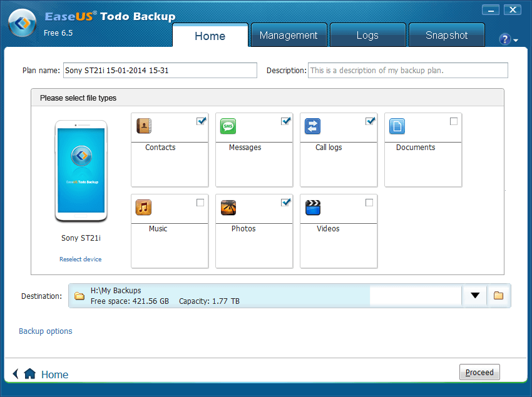Click the Reselect device link
Viewport: 532px width, 397px height.
[80, 259]
